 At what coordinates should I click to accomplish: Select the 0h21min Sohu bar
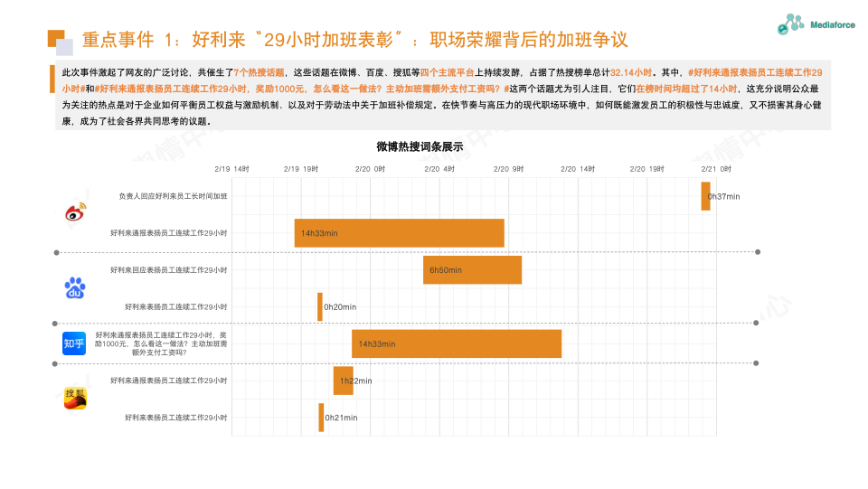[321, 418]
